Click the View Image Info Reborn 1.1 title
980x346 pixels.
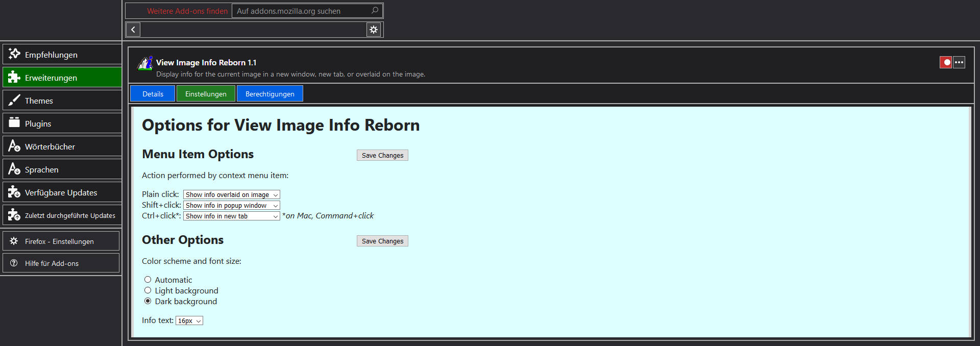pos(206,62)
